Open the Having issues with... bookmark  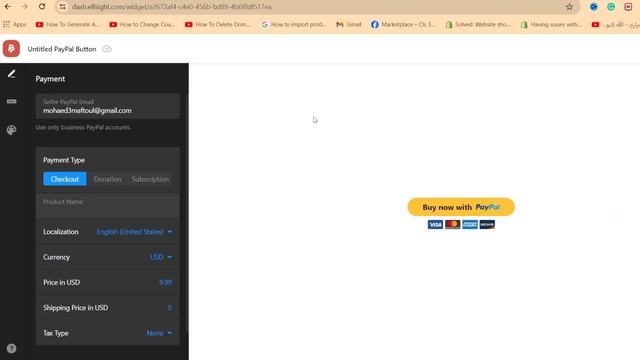[551, 24]
